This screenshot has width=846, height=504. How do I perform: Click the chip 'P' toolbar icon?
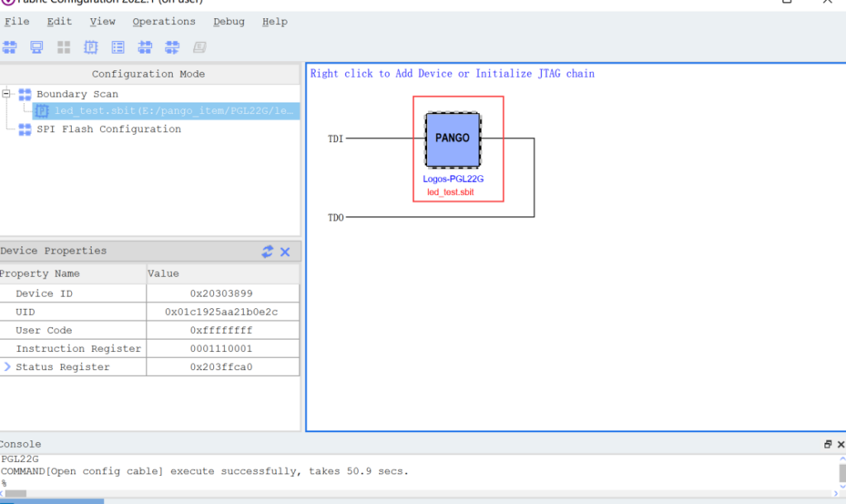click(91, 47)
